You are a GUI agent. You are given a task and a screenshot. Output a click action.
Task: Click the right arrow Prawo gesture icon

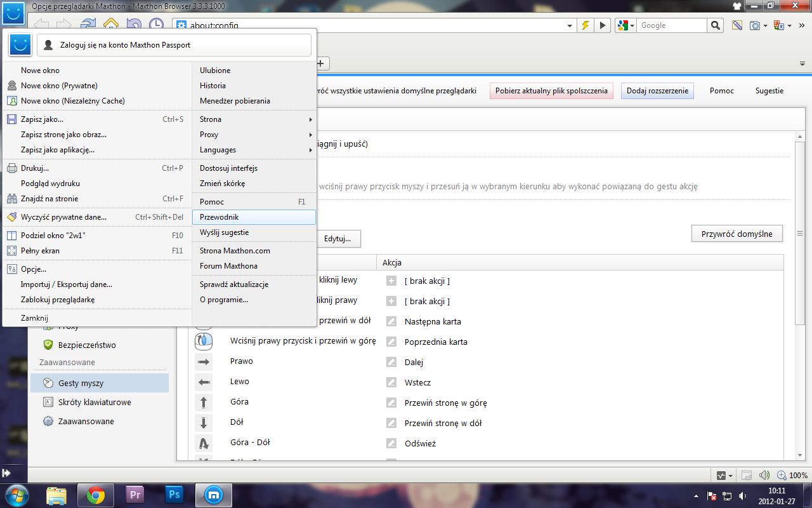click(204, 361)
